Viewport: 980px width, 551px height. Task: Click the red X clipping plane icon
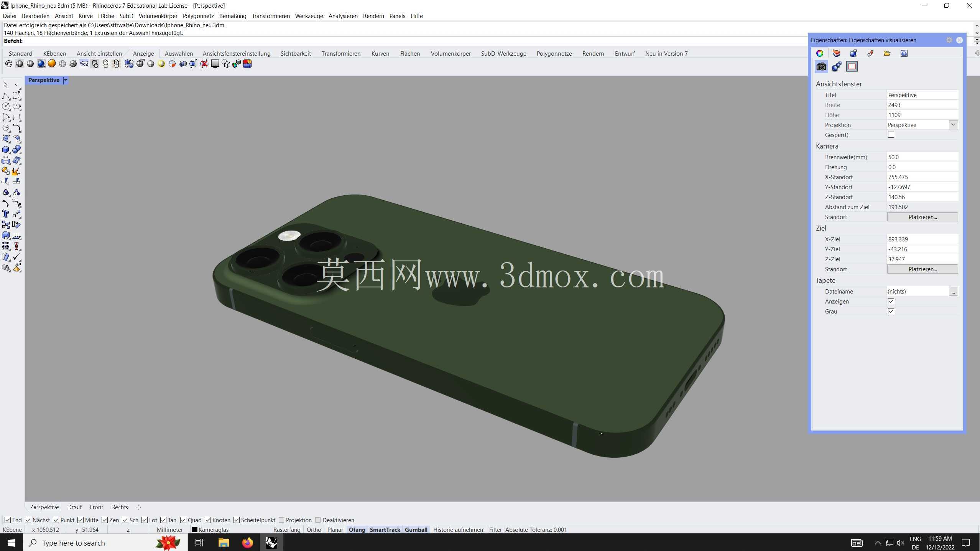pyautogui.click(x=204, y=64)
